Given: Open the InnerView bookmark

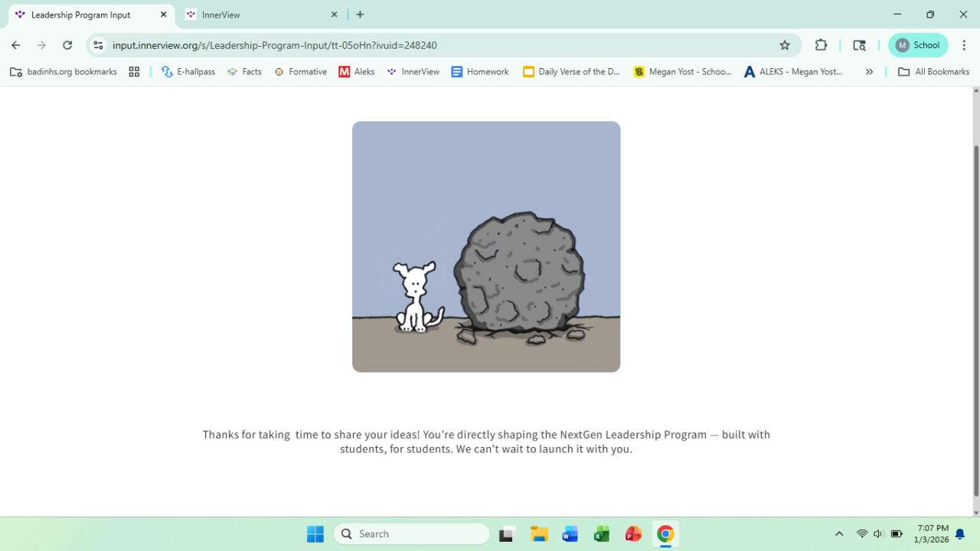Looking at the screenshot, I should 413,72.
